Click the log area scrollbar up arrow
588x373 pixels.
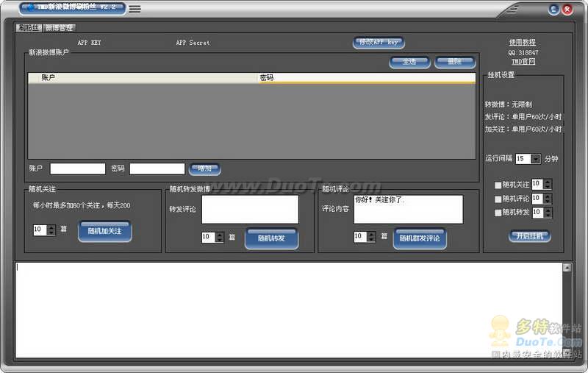coord(567,268)
